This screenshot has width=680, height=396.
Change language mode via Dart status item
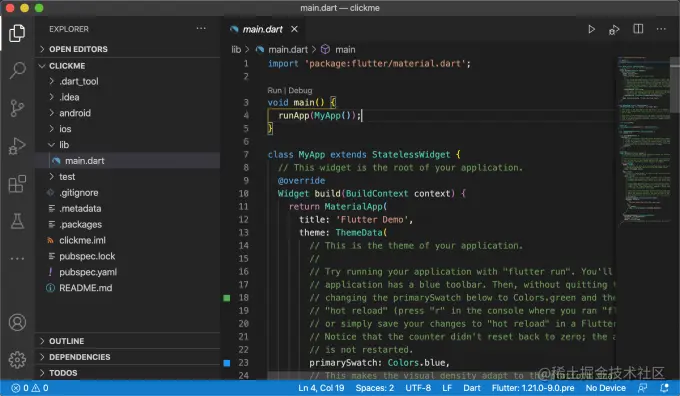(472, 388)
